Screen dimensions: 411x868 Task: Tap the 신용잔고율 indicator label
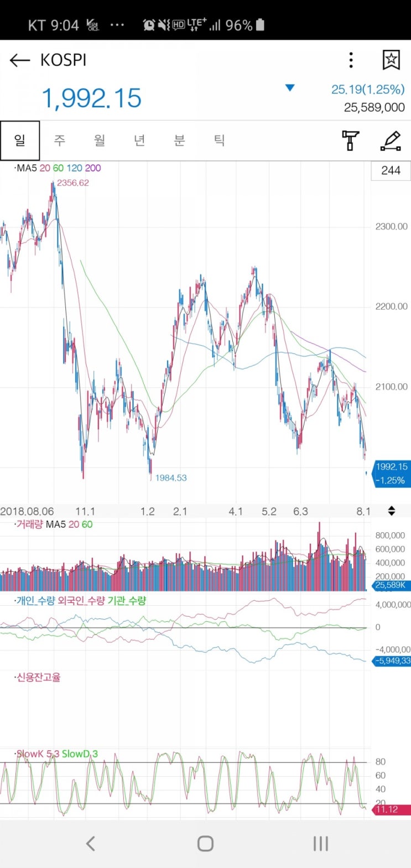(38, 677)
